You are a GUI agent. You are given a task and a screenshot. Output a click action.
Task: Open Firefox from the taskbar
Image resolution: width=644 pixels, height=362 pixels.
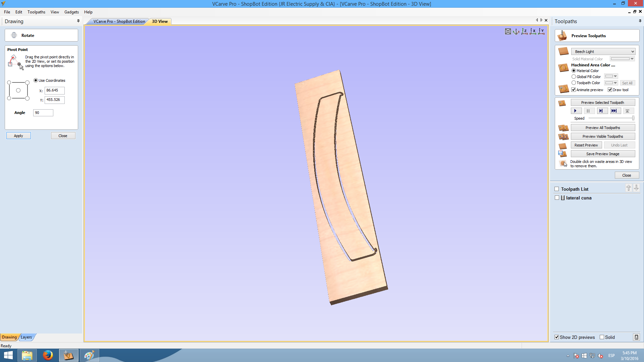click(x=48, y=355)
